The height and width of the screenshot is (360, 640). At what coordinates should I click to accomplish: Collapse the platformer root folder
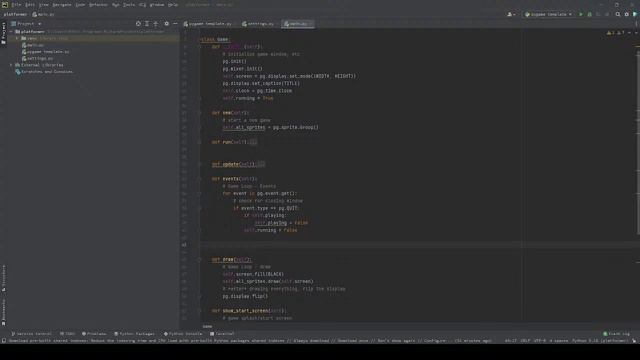[x=11, y=31]
